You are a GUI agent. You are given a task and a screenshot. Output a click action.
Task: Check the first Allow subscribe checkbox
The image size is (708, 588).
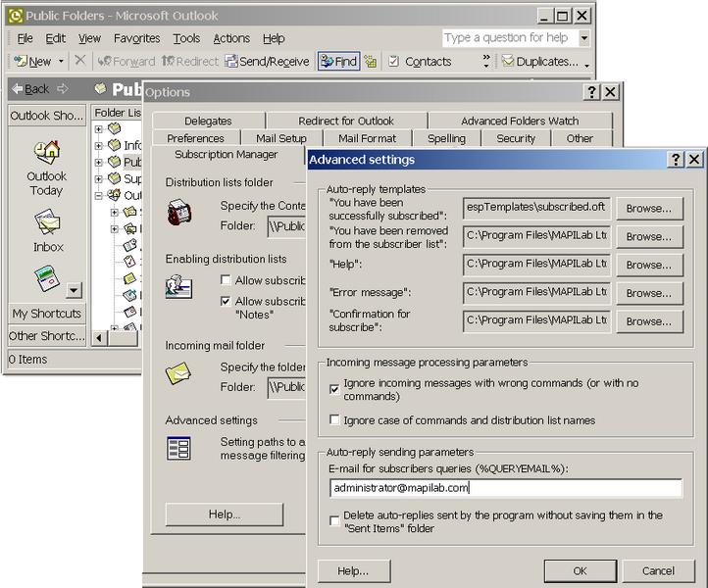pyautogui.click(x=226, y=279)
